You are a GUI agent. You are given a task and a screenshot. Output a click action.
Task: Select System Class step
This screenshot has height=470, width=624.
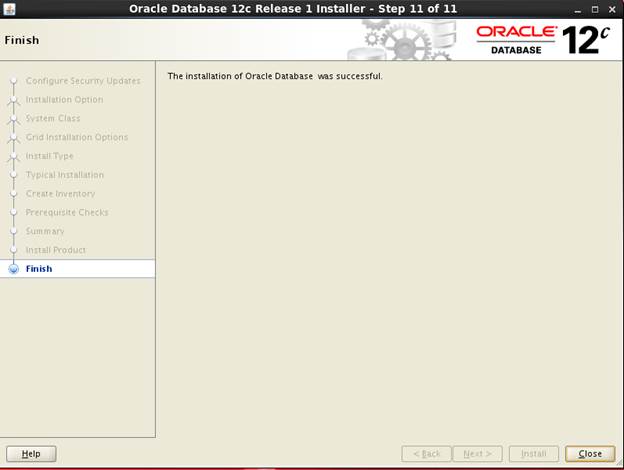pos(53,118)
